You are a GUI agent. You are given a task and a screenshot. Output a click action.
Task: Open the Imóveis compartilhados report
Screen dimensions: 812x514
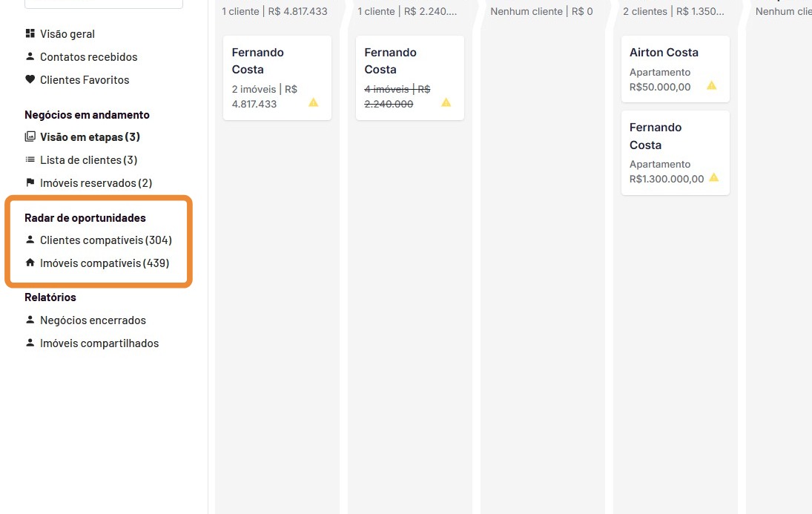click(x=99, y=343)
